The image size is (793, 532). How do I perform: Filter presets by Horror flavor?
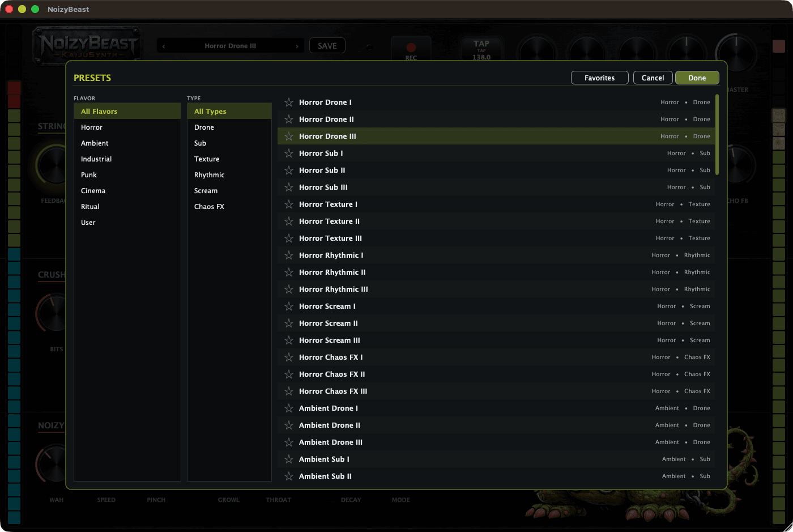click(x=127, y=127)
